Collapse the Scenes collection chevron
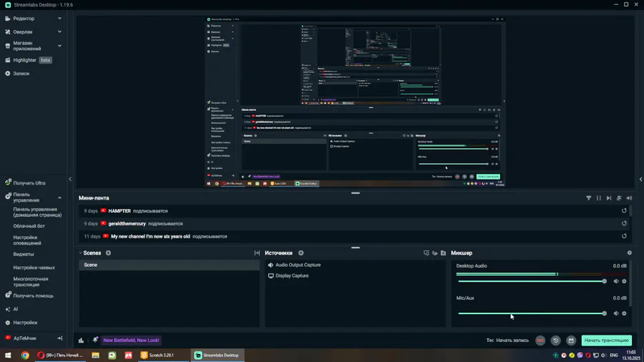 [80, 253]
